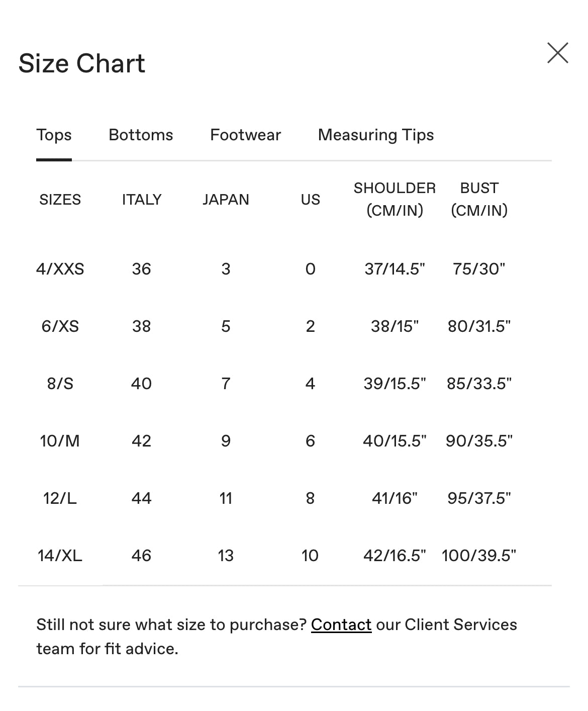
Task: Click the BUST (CM/IN) column header
Action: click(x=479, y=199)
